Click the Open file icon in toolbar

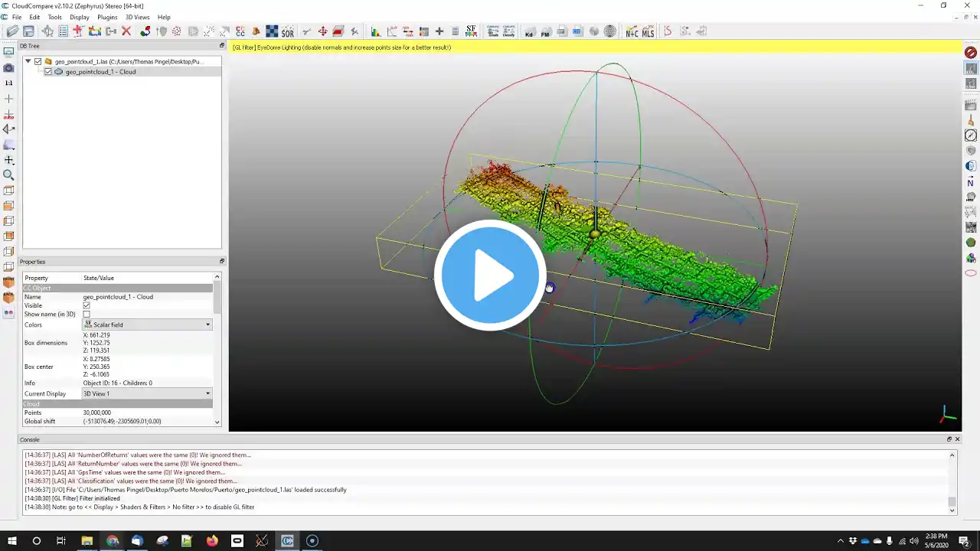pyautogui.click(x=12, y=31)
